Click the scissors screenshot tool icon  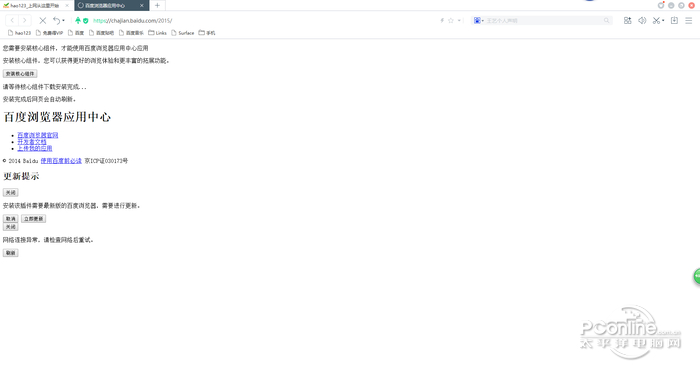click(656, 21)
